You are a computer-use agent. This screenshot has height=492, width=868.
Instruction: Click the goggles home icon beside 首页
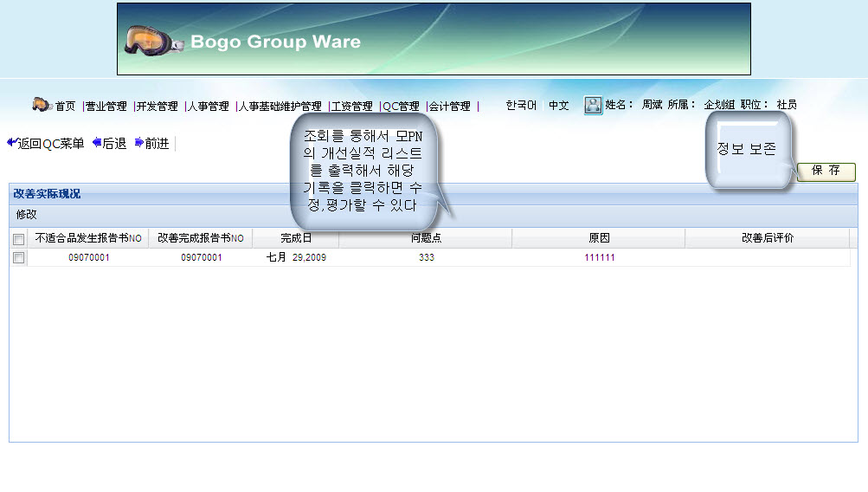click(42, 105)
